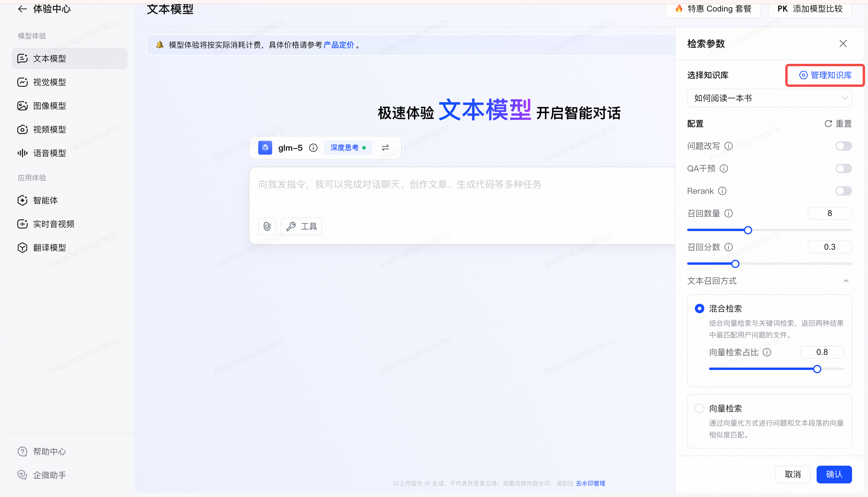Click the 管理知识库 link

point(825,75)
